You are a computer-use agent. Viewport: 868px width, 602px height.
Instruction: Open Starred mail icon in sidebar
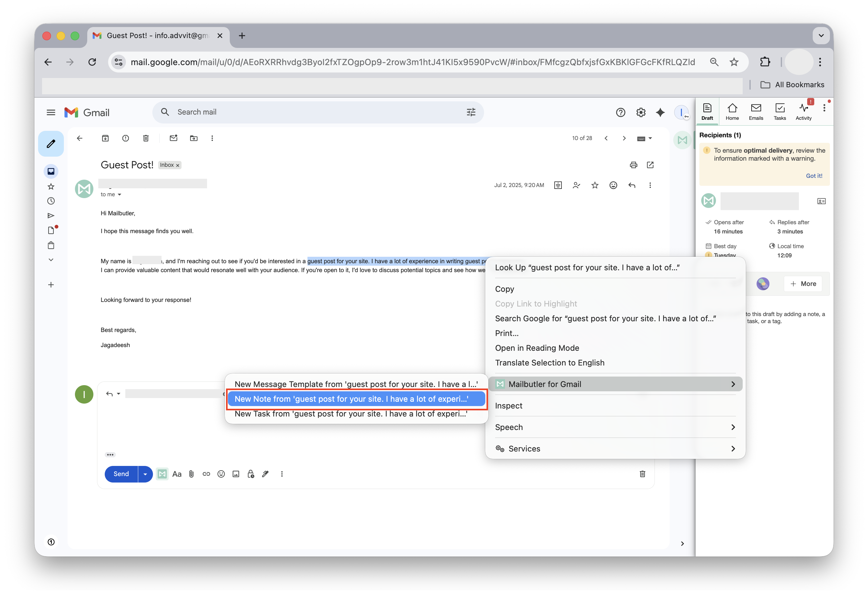[x=51, y=186]
